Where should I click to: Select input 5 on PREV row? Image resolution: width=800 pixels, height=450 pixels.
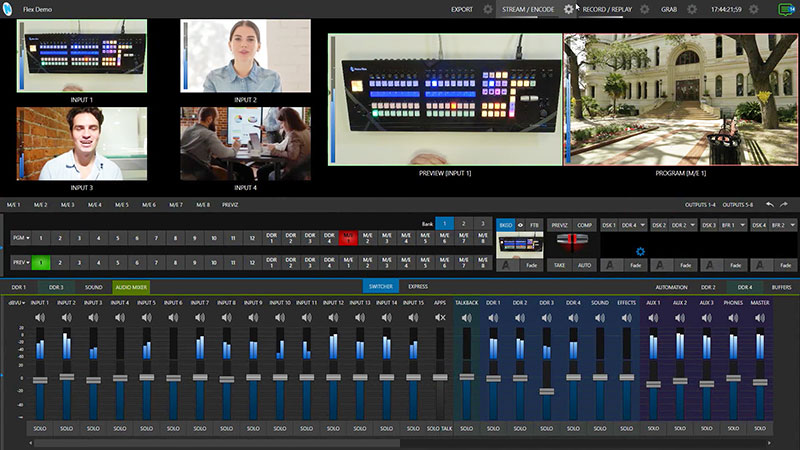click(118, 262)
